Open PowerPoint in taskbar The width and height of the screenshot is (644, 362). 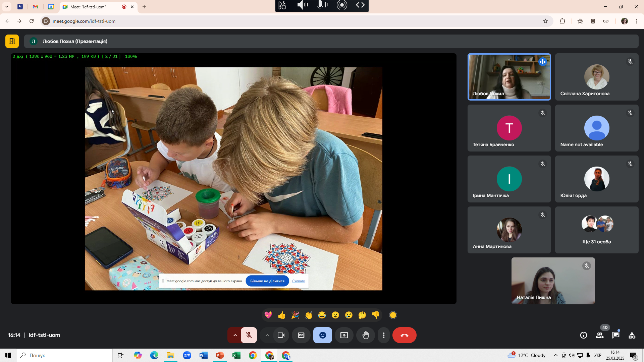pos(220,355)
